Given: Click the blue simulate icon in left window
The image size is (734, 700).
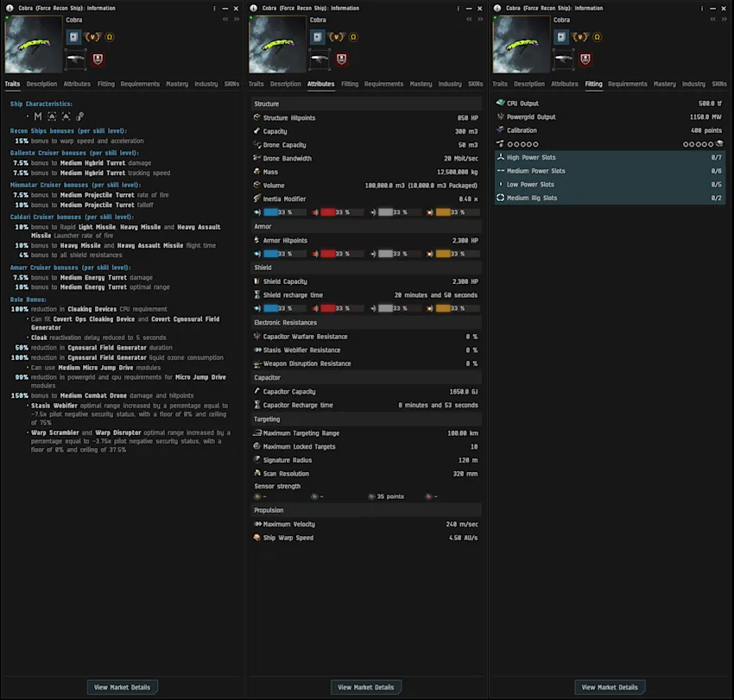Looking at the screenshot, I should [73, 37].
